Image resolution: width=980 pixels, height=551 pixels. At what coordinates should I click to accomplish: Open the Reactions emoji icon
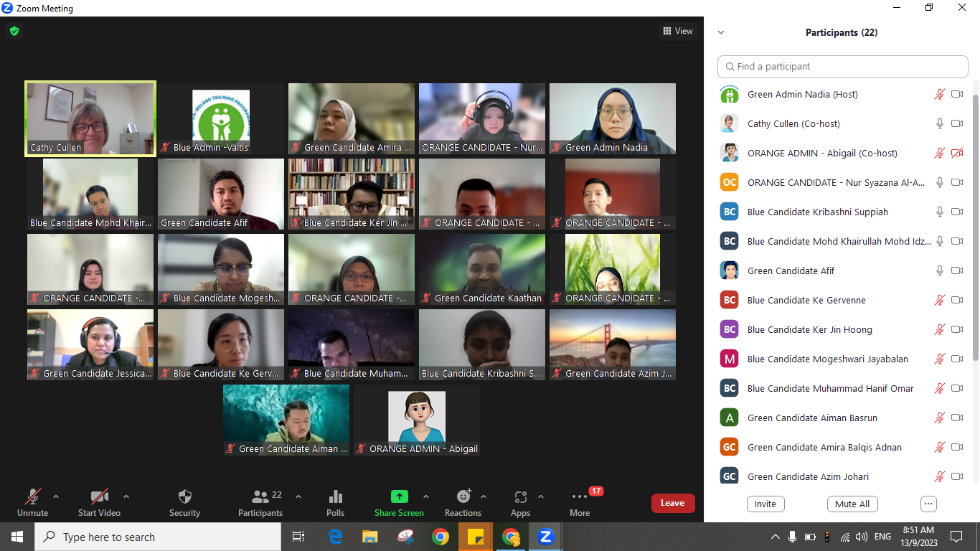coord(463,497)
